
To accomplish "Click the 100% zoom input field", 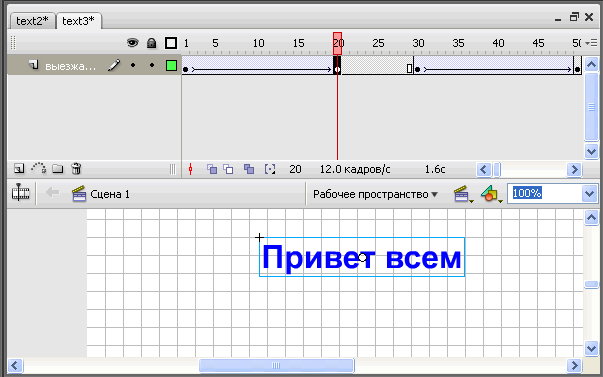I will pyautogui.click(x=544, y=193).
